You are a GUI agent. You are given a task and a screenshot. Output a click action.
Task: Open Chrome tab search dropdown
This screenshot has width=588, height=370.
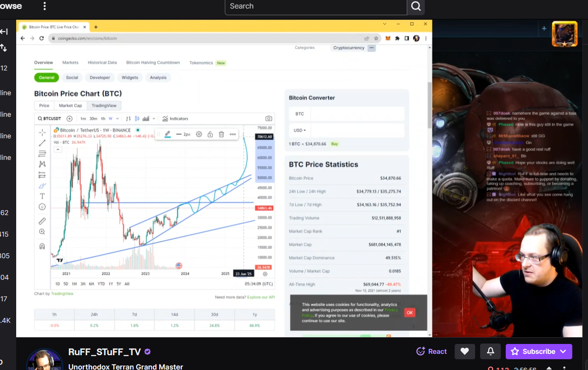coord(385,24)
